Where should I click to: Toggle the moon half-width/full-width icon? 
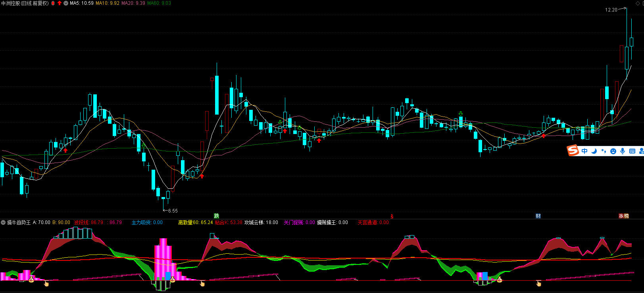tap(594, 151)
